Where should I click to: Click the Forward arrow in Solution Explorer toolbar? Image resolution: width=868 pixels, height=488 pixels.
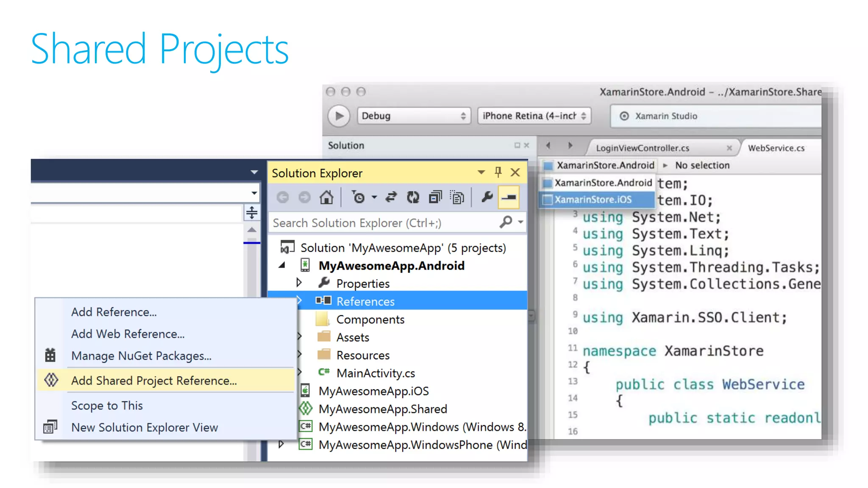point(304,197)
